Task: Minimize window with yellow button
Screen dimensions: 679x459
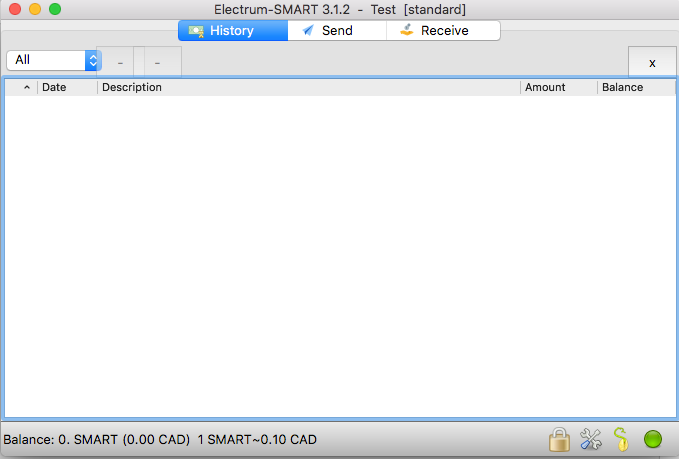Action: [35, 9]
